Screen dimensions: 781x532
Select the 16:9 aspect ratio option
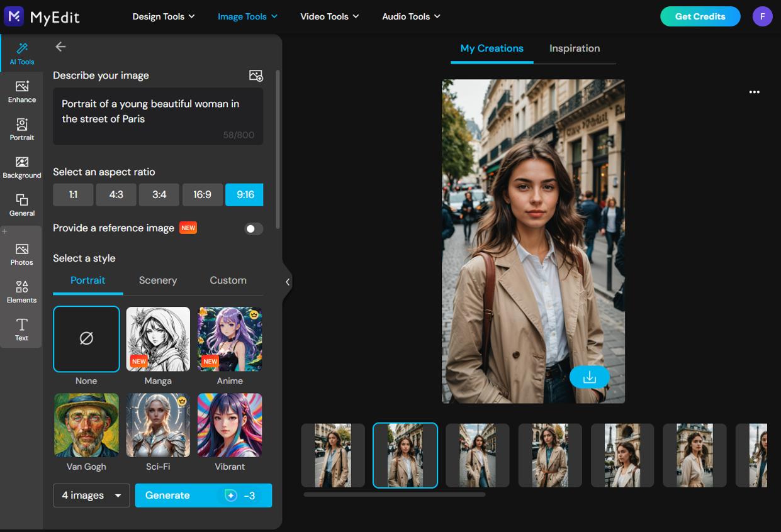point(203,194)
